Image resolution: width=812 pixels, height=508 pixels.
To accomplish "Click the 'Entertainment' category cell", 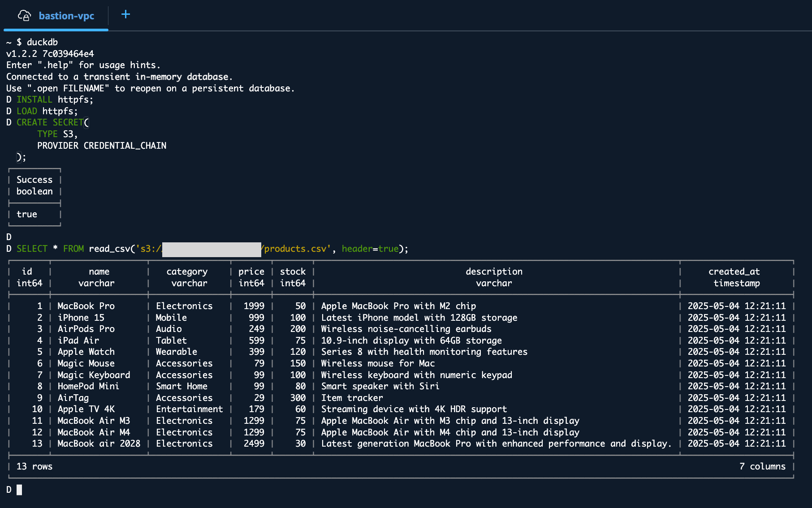I will click(189, 409).
